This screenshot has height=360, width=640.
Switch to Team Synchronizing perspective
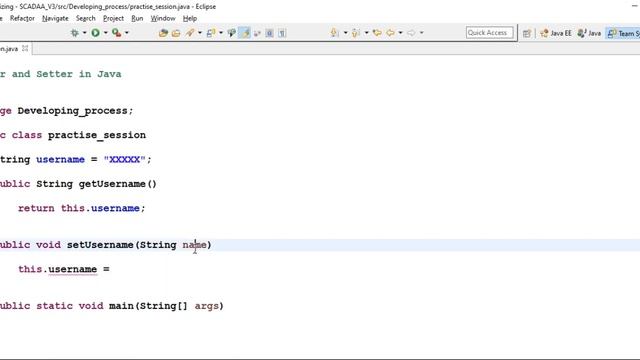click(x=623, y=33)
